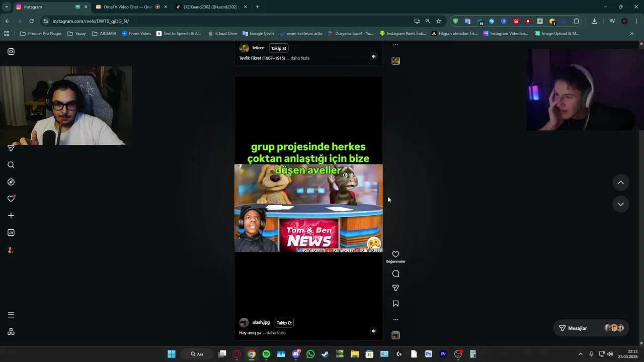Open a new browser tab
This screenshot has height=362, width=644.
pos(258,7)
